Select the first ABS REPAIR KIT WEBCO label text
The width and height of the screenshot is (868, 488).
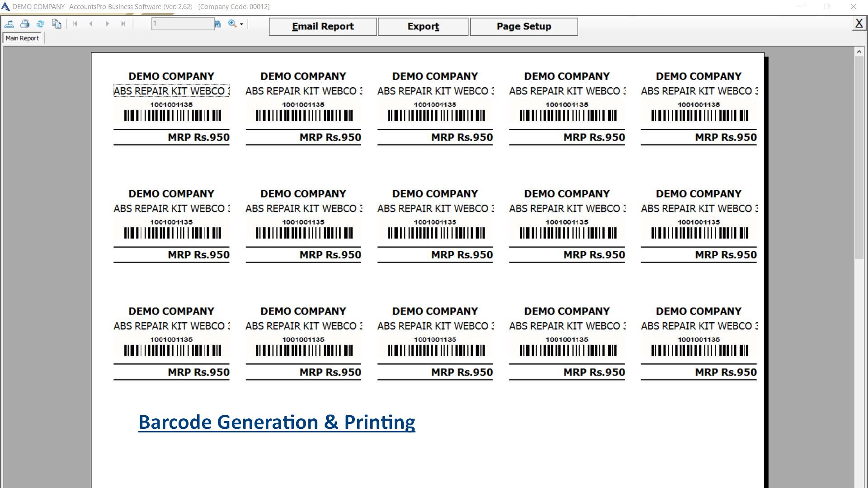[x=171, y=91]
